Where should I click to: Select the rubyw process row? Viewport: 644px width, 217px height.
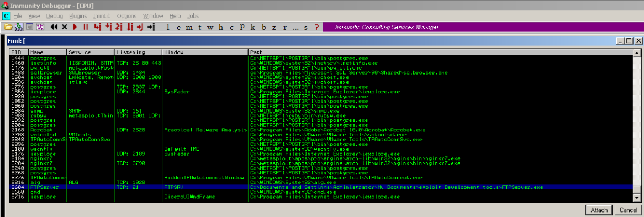tap(321, 116)
